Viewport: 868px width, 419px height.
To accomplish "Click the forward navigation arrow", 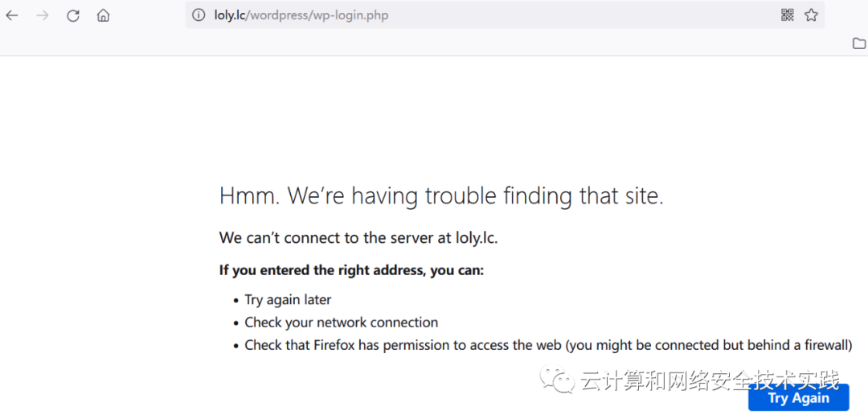I will click(x=42, y=15).
